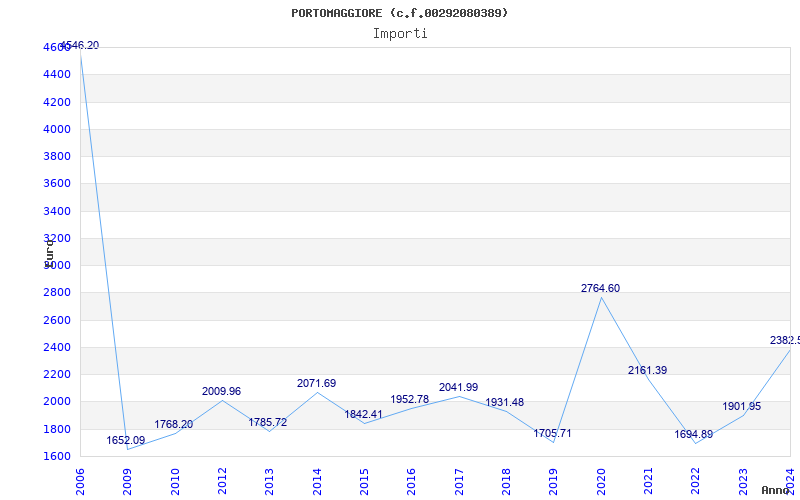The image size is (800, 500).
Task: Click x-axis year label 2016
Action: coord(411,481)
